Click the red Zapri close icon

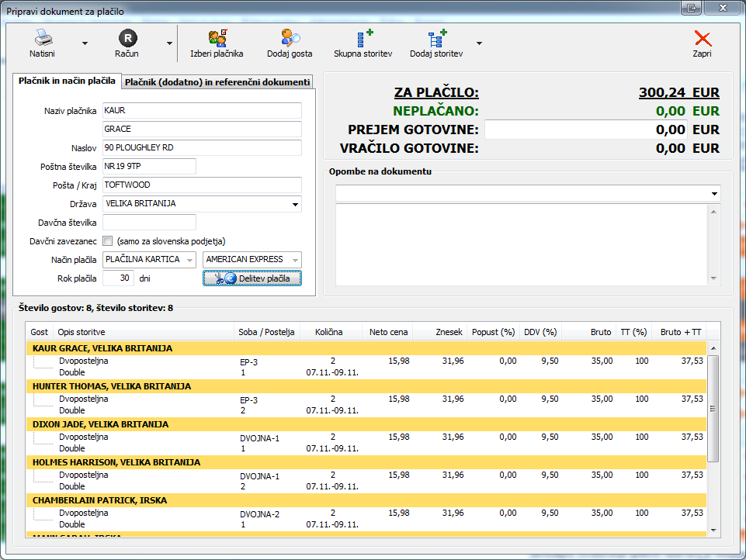(702, 38)
